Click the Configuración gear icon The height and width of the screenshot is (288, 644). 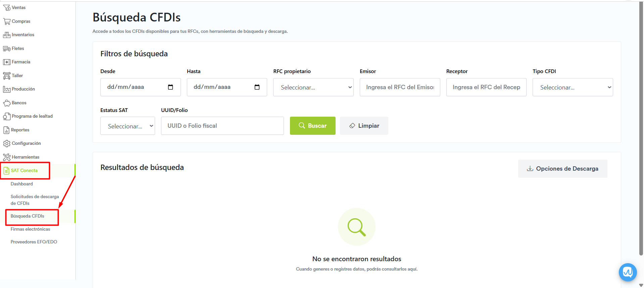click(x=6, y=143)
